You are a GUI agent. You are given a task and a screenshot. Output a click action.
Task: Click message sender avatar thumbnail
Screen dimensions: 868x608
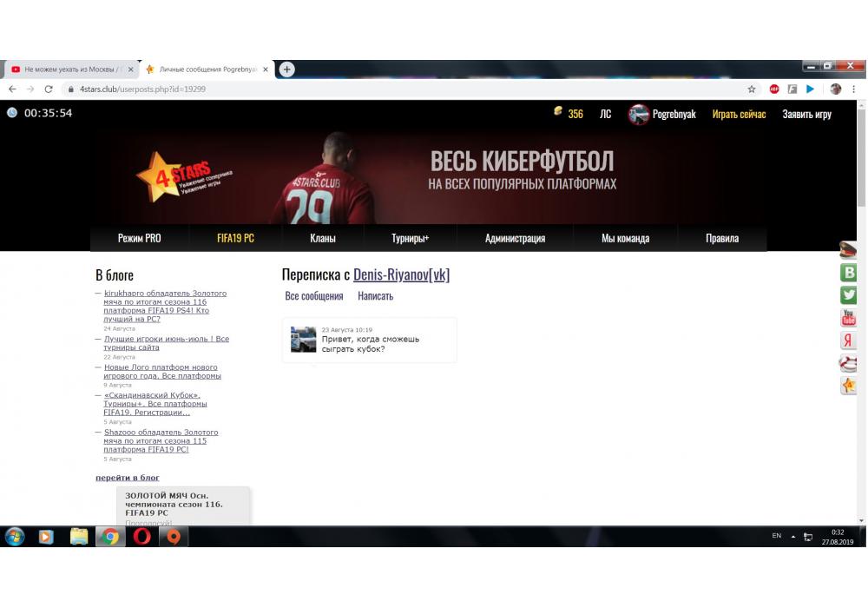(303, 340)
